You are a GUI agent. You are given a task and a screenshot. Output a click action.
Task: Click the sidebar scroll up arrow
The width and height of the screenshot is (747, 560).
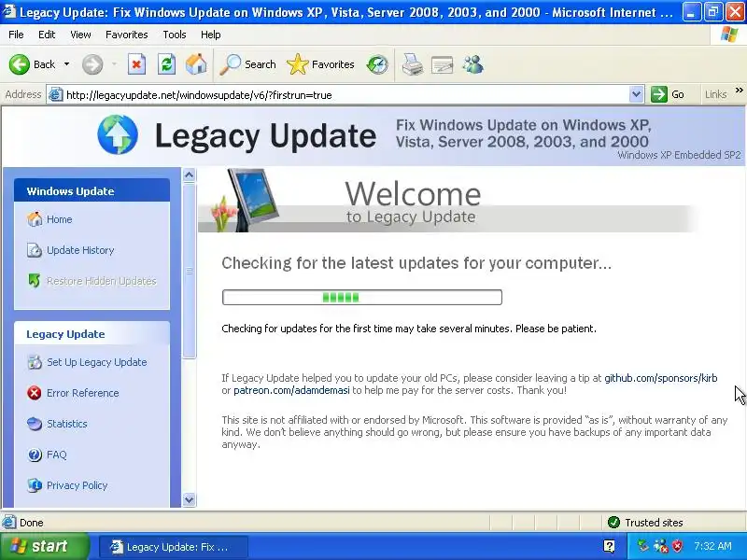pyautogui.click(x=190, y=175)
